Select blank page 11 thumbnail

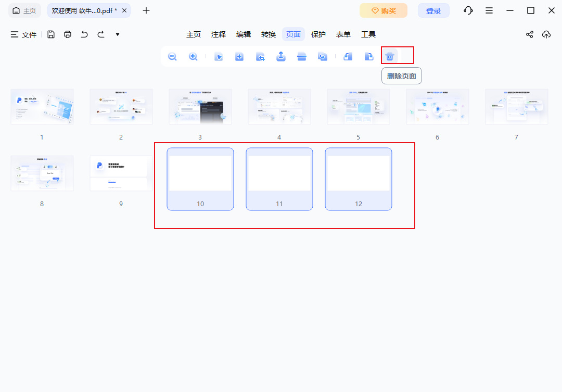[x=279, y=179]
